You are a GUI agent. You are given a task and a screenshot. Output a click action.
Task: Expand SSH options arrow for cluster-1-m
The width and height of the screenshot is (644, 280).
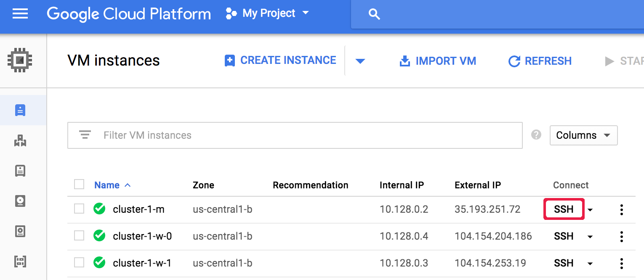pos(590,210)
